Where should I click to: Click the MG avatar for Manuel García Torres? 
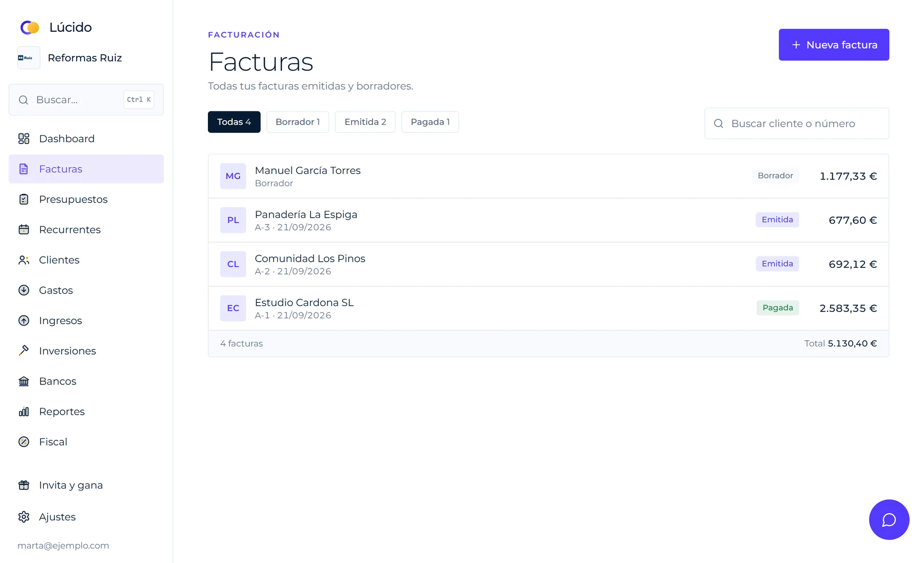click(x=233, y=176)
